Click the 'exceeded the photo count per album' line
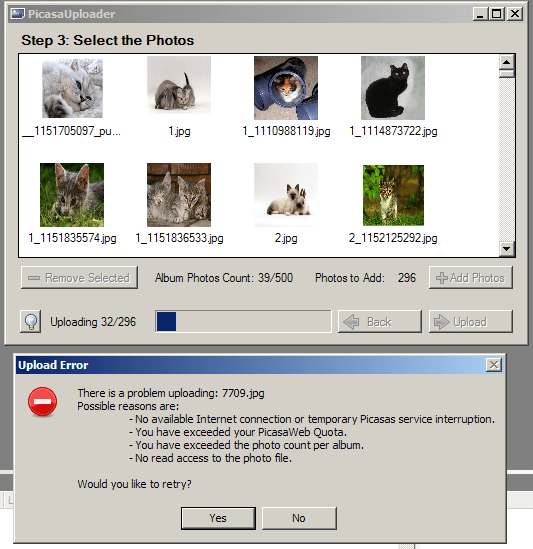This screenshot has width=533, height=549. (247, 445)
